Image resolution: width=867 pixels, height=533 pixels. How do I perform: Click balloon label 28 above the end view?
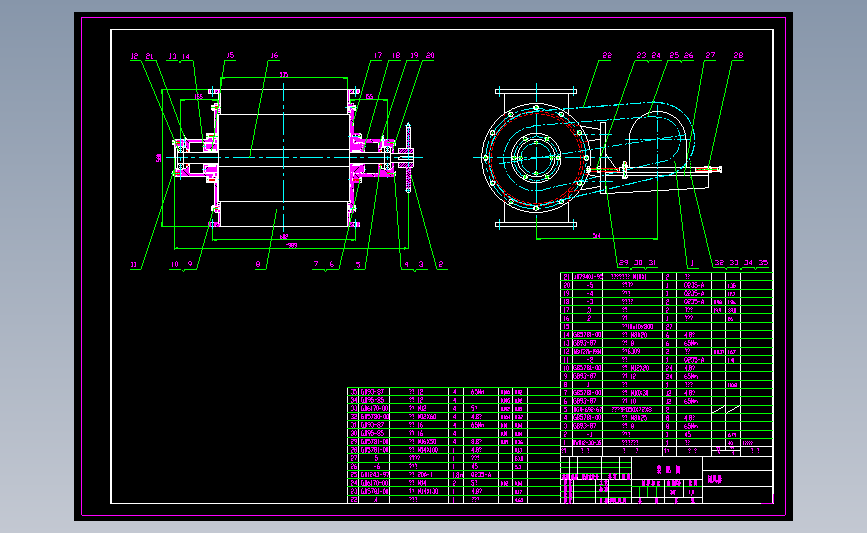[738, 55]
